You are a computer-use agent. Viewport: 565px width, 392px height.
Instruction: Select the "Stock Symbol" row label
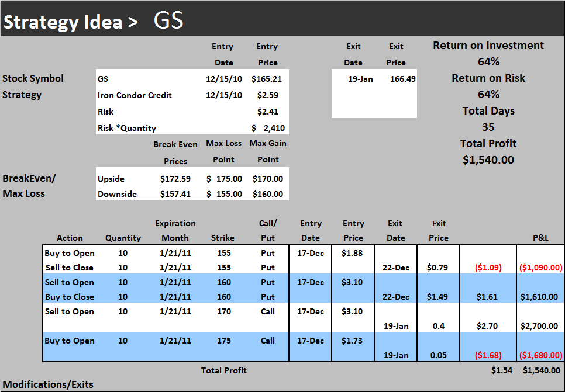[33, 78]
